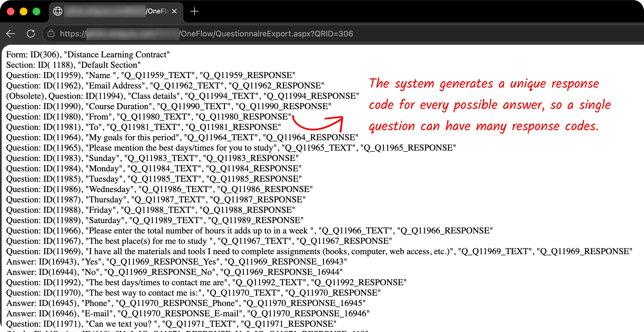The height and width of the screenshot is (332, 644).
Task: Click the "Sunday" question line
Action: 152,158
